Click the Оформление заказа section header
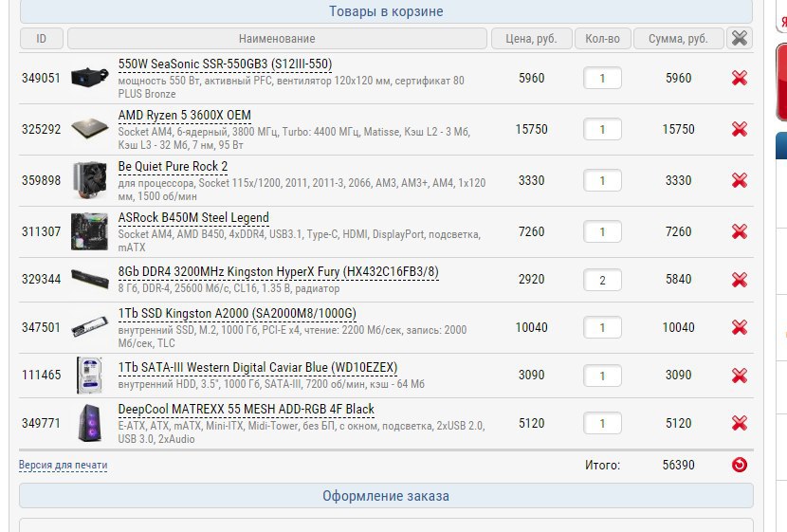Image resolution: width=787 pixels, height=532 pixels. coord(386,496)
